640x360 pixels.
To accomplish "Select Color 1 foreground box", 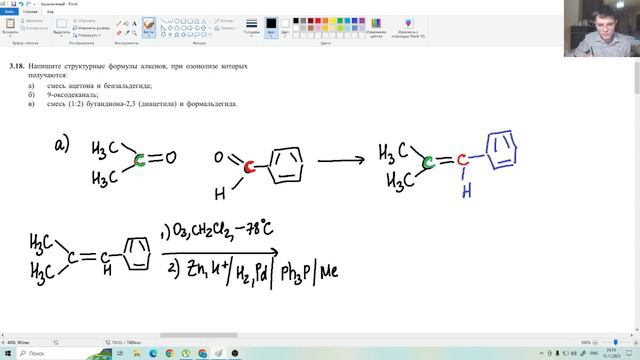I will [x=271, y=27].
